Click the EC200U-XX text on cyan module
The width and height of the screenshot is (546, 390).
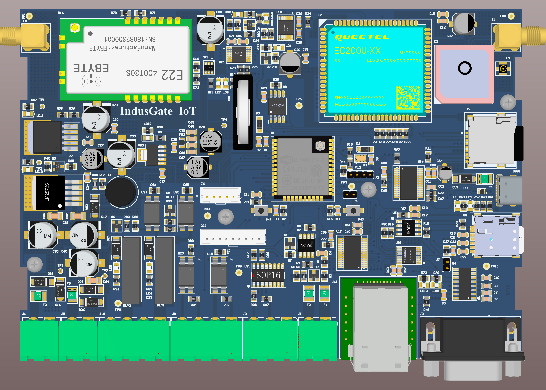pos(357,51)
